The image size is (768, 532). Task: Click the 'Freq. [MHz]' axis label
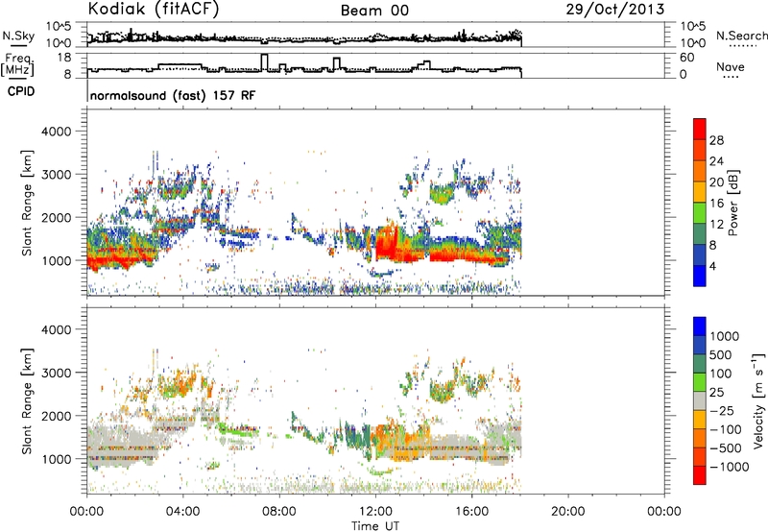[x=17, y=64]
